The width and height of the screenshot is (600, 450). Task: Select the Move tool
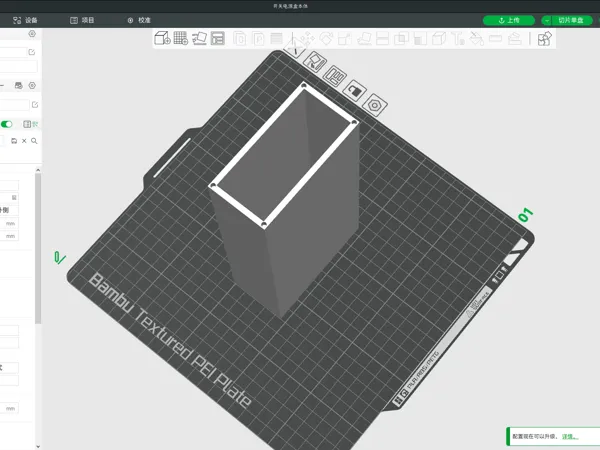[x=308, y=39]
